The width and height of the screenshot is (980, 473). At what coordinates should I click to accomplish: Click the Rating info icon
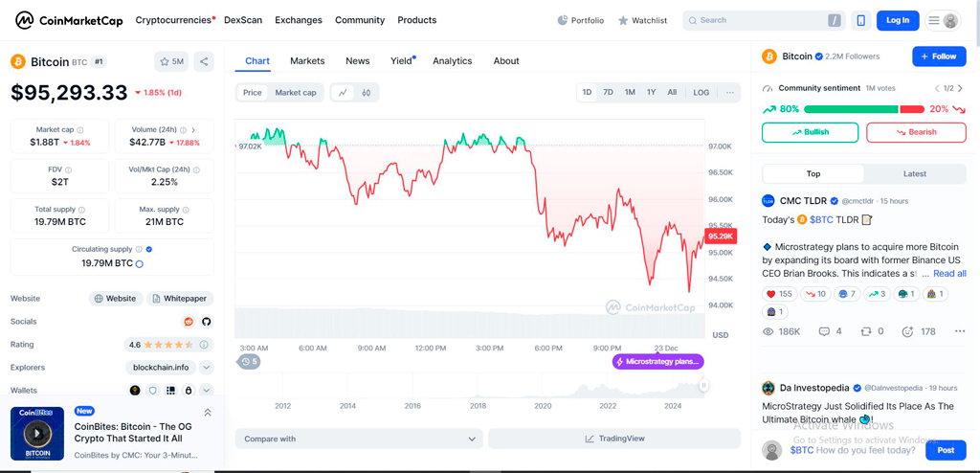(x=204, y=345)
